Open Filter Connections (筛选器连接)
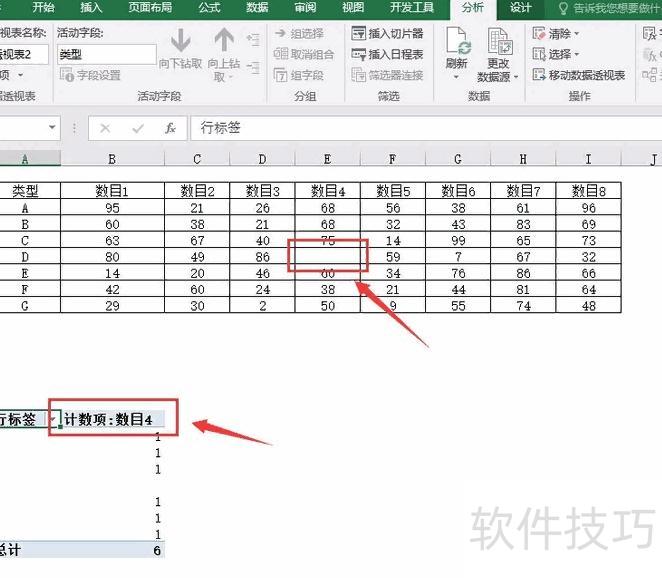 [x=388, y=75]
